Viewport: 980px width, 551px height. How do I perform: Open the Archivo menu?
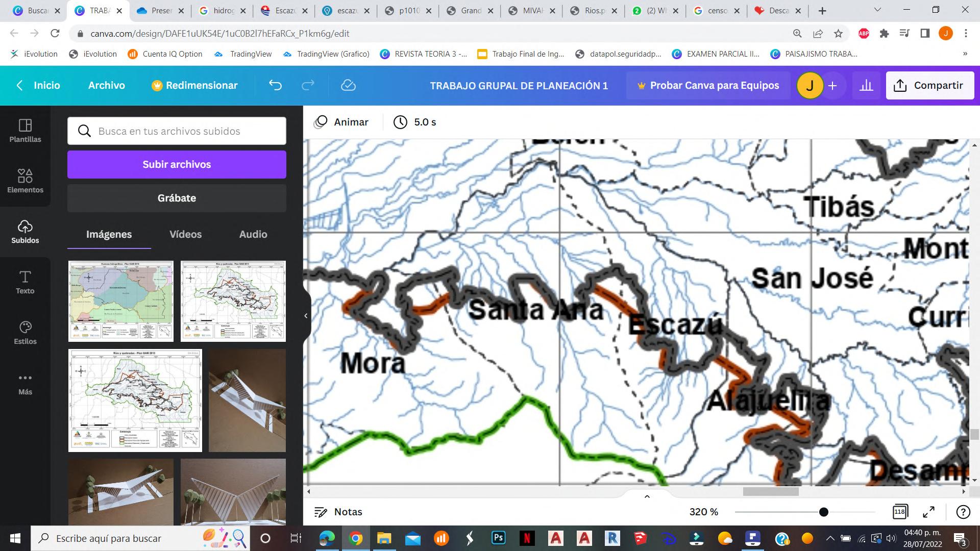pyautogui.click(x=106, y=85)
